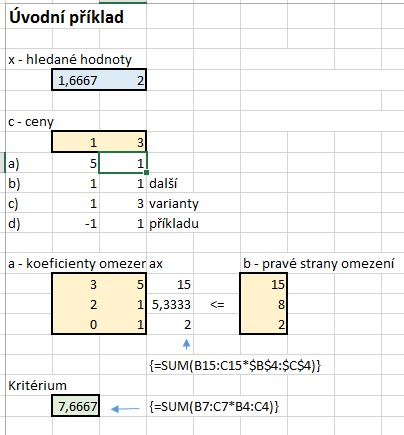Click the 'Kritérium' label
Viewport: 404px width, 435px height.
click(x=37, y=386)
